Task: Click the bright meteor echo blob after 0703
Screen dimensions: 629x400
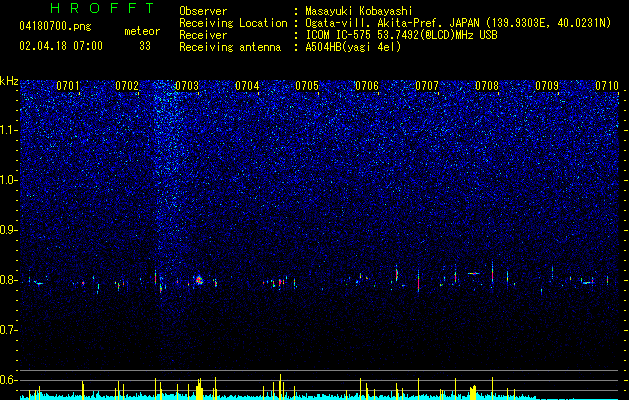Action: point(199,280)
